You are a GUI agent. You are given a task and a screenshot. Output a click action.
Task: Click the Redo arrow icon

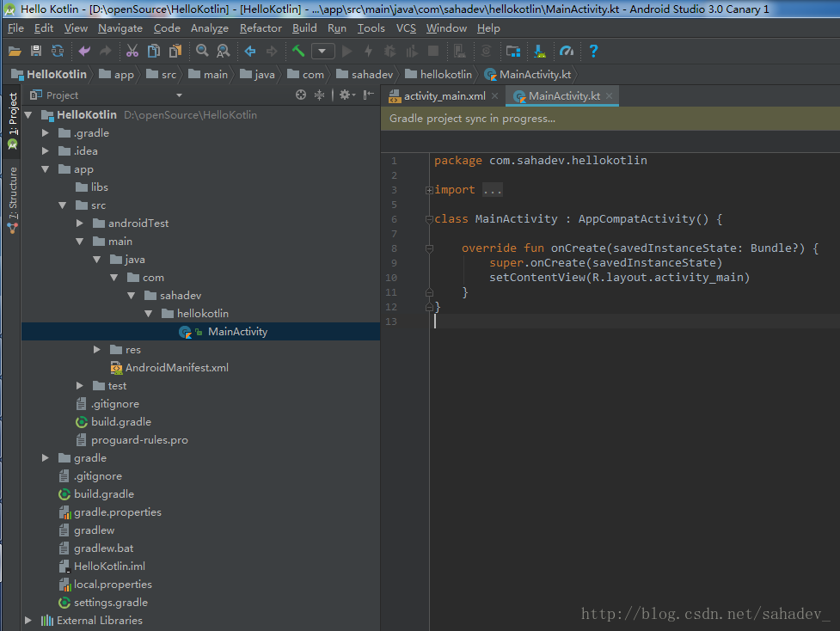106,52
